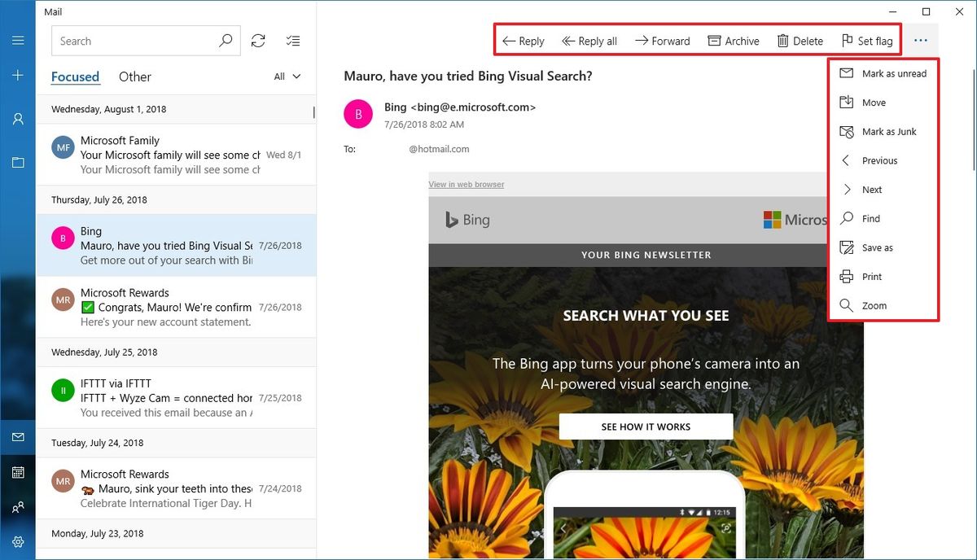This screenshot has width=977, height=560.
Task: Forward the Bing Visual Search email
Action: 662,40
